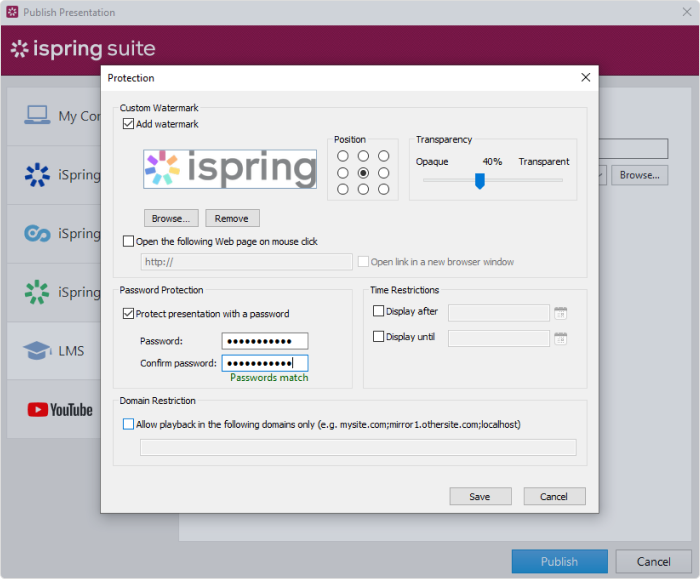Click Browse in the Publish Presentation window
The width and height of the screenshot is (700, 579).
(x=639, y=175)
